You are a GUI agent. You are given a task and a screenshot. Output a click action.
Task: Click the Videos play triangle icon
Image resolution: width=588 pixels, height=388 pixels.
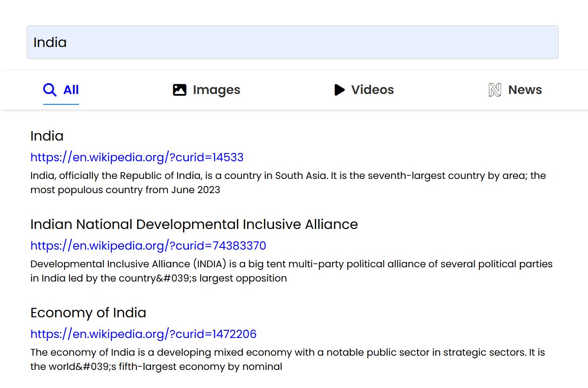coord(340,90)
